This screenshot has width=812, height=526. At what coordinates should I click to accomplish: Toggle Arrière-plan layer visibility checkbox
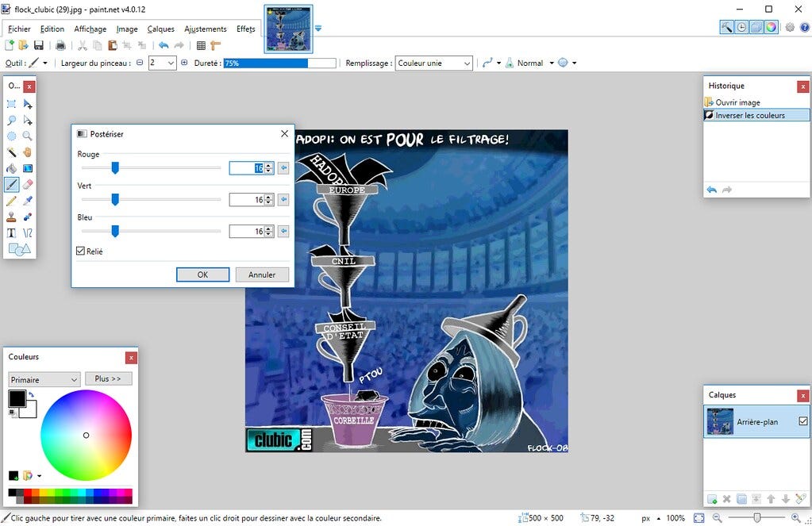(802, 421)
